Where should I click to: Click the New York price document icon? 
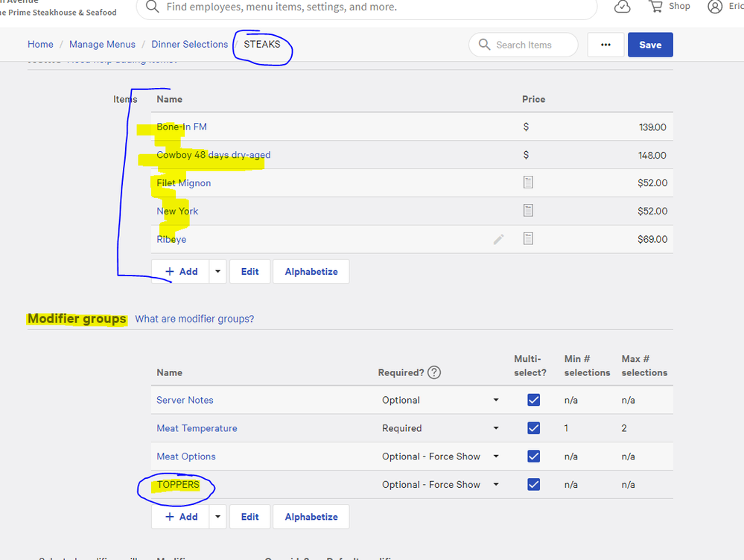pyautogui.click(x=528, y=211)
